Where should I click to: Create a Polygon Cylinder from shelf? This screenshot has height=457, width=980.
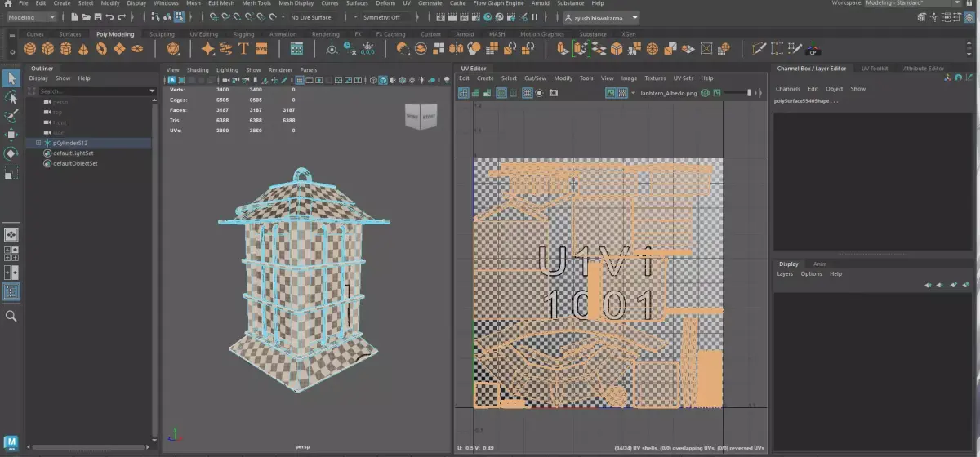pyautogui.click(x=65, y=49)
